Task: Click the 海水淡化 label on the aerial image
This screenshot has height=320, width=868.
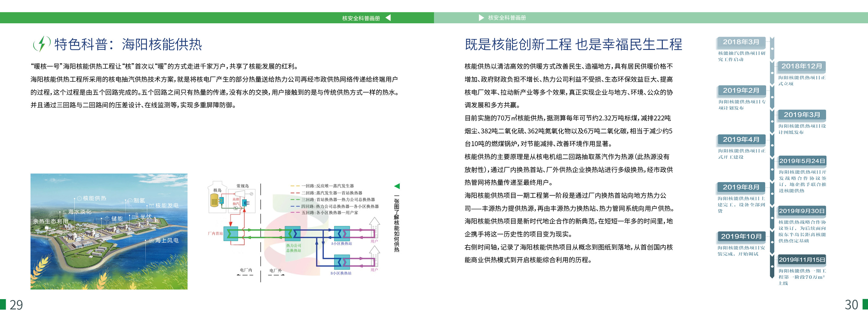Action: tap(79, 212)
